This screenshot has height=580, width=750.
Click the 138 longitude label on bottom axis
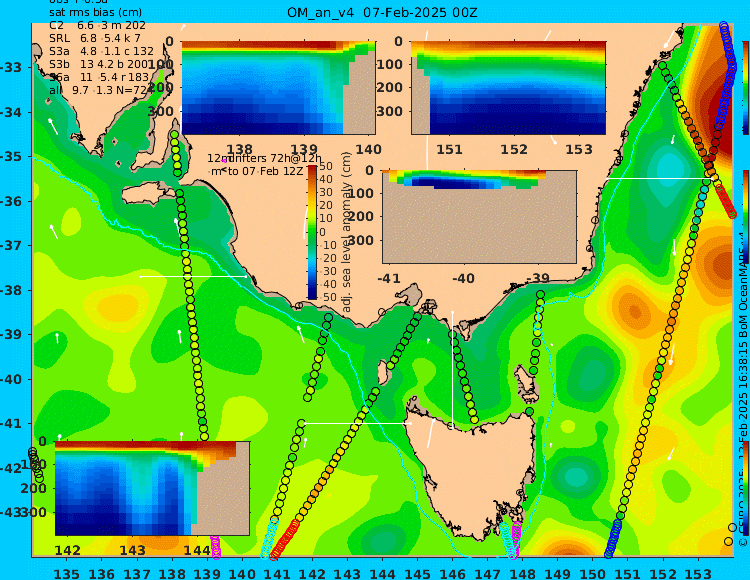pos(172,573)
